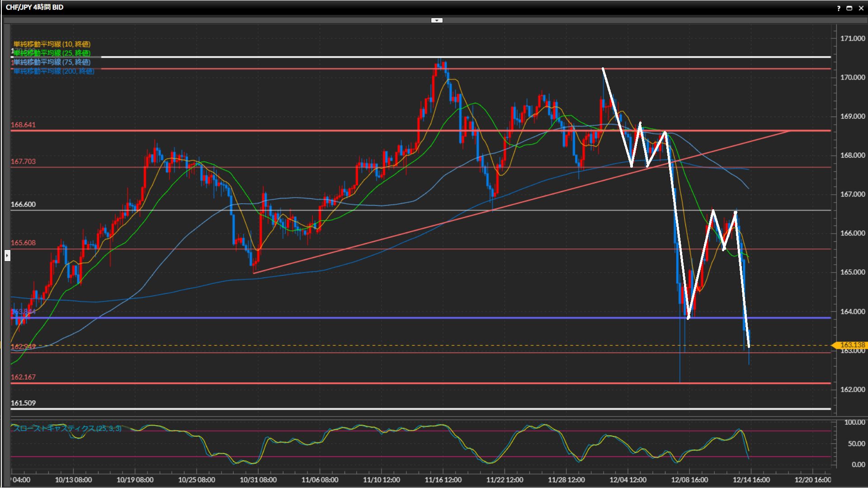Maximize the CHF/JPY chart window
Screen dimensions: 868x488
coord(849,8)
